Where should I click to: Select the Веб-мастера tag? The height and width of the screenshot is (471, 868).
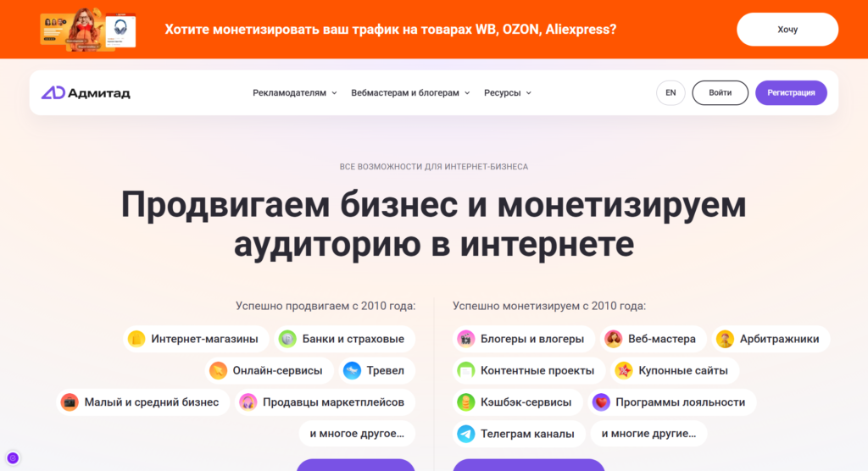tap(654, 339)
